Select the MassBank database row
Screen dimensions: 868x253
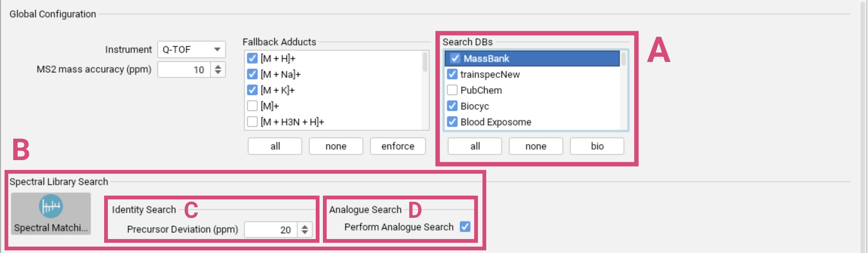click(x=532, y=59)
